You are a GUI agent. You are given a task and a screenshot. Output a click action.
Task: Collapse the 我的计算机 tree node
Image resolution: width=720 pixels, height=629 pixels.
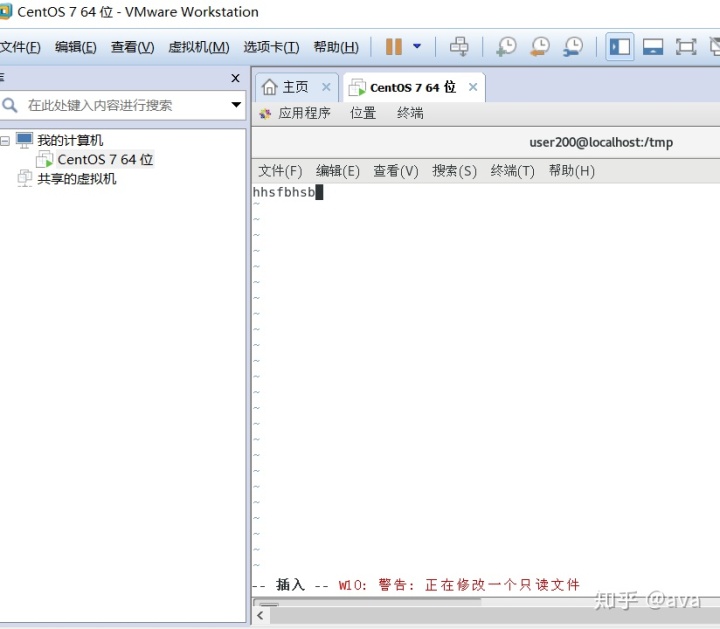5,141
